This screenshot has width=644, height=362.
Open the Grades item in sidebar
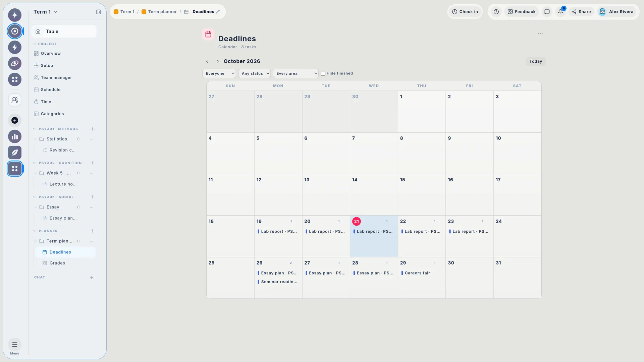coord(65,263)
